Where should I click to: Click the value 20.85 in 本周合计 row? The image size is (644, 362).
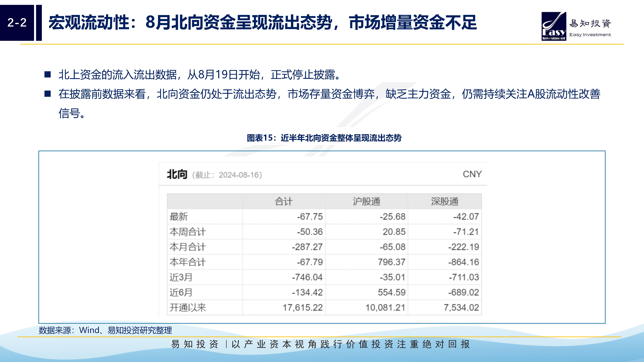pyautogui.click(x=394, y=232)
